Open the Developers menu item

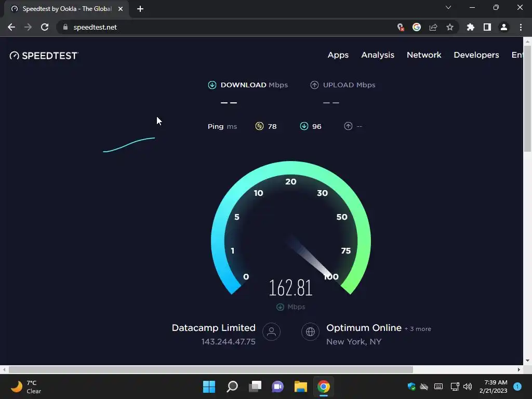click(x=476, y=55)
